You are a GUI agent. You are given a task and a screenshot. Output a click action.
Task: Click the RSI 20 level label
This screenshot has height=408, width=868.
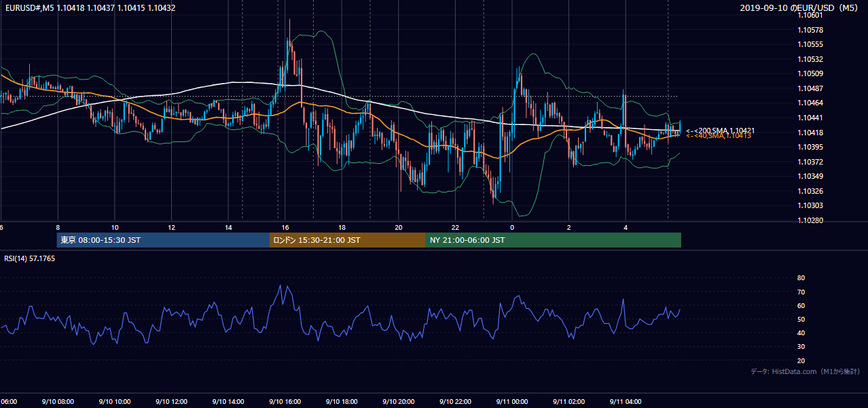coord(801,361)
